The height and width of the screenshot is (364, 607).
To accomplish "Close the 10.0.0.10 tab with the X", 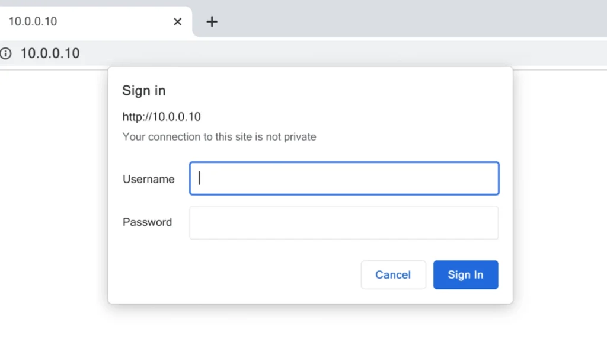I will pyautogui.click(x=177, y=21).
